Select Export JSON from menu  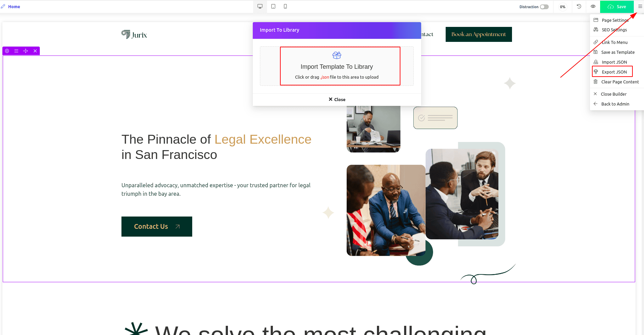(614, 72)
